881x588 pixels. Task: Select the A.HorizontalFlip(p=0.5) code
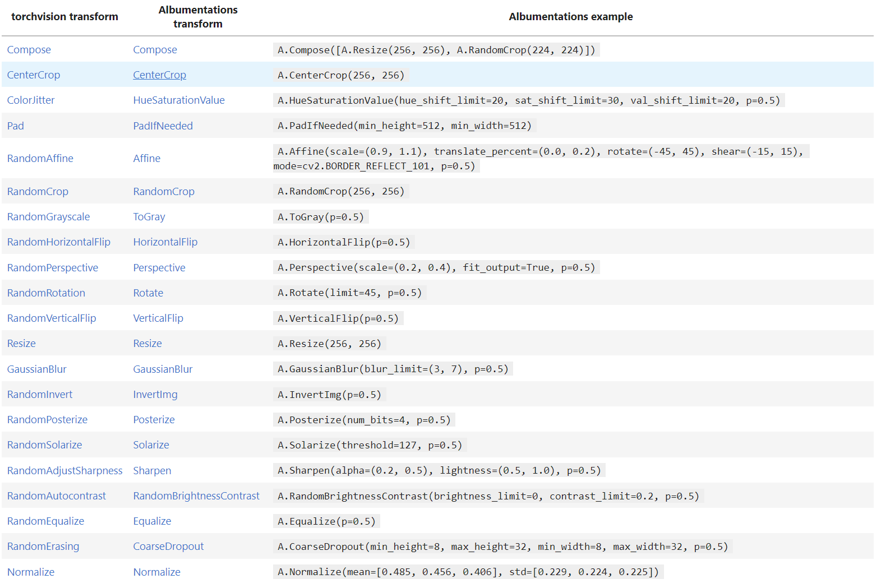344,242
